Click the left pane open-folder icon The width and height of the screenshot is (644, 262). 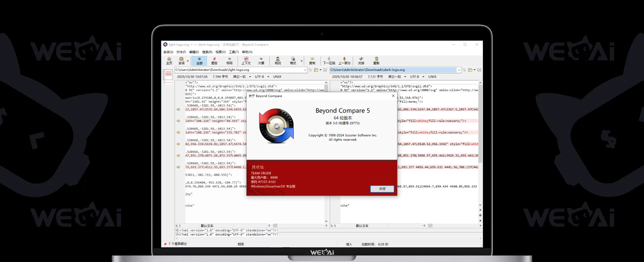point(316,70)
